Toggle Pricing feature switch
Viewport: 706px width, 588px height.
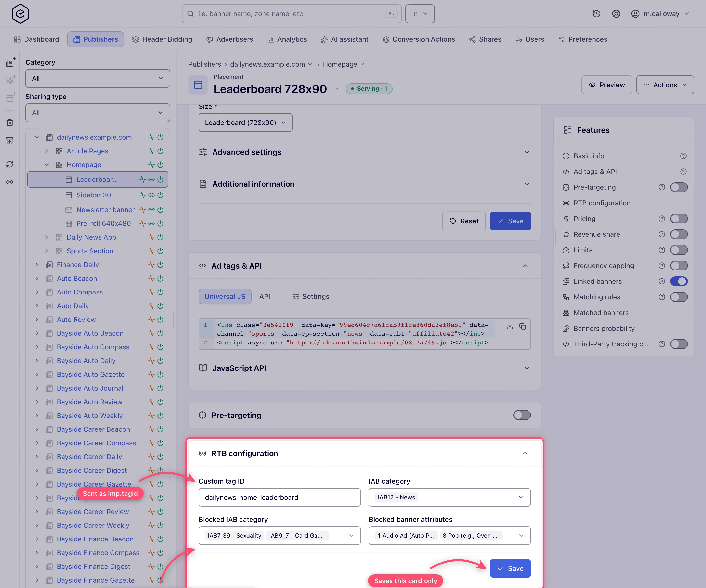pyautogui.click(x=679, y=219)
